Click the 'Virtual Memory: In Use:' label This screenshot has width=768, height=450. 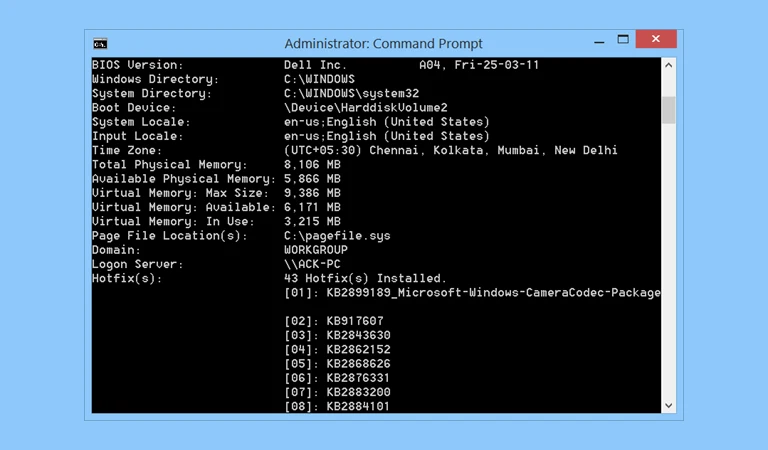173,221
